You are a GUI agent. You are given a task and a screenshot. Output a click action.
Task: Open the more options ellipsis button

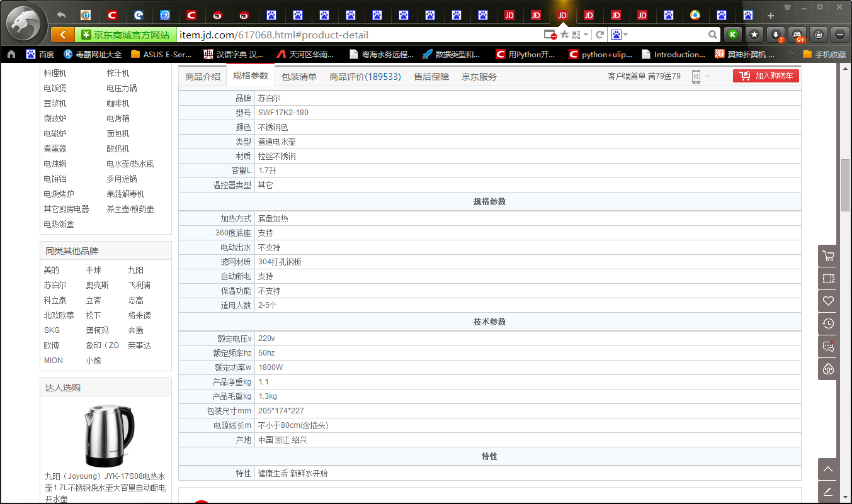pos(840,35)
